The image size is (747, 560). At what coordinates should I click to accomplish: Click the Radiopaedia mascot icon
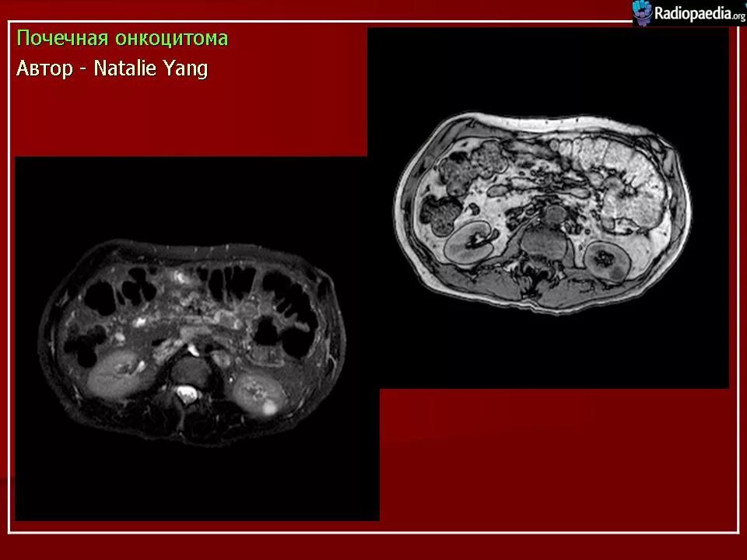pos(642,13)
